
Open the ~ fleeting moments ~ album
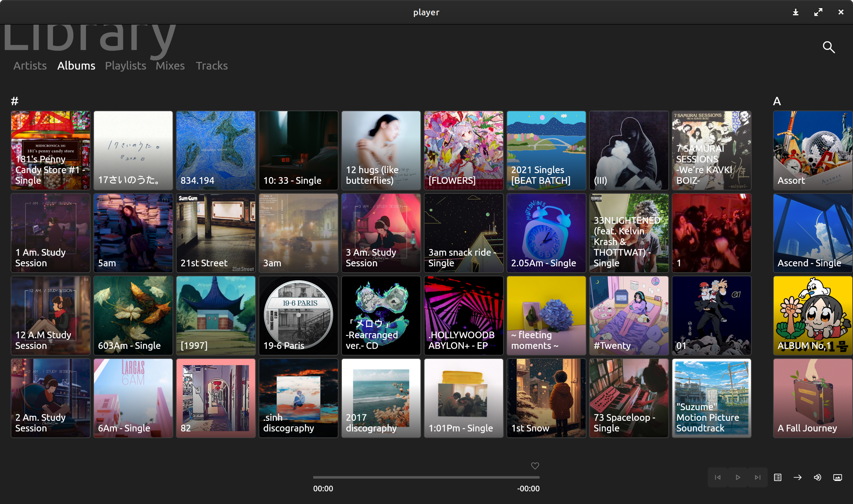click(546, 316)
